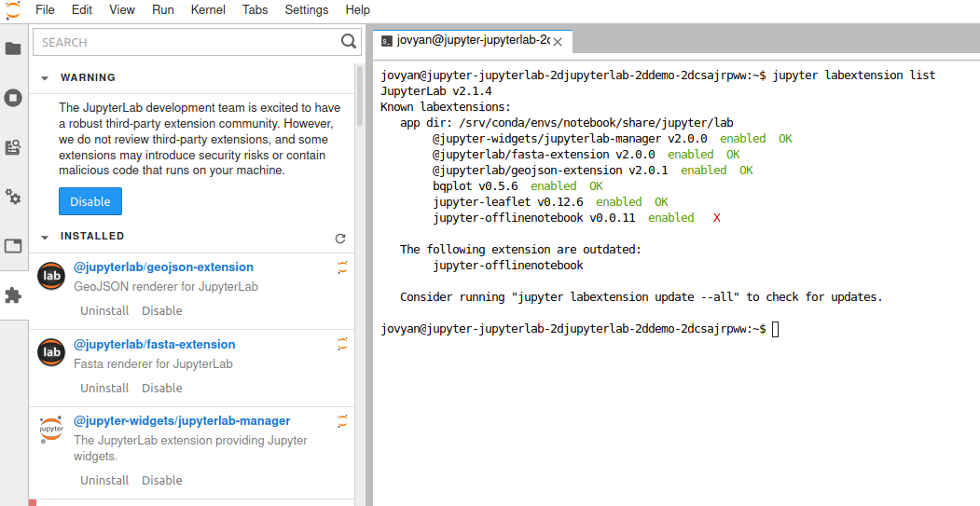Open the Settings menu

click(x=306, y=10)
